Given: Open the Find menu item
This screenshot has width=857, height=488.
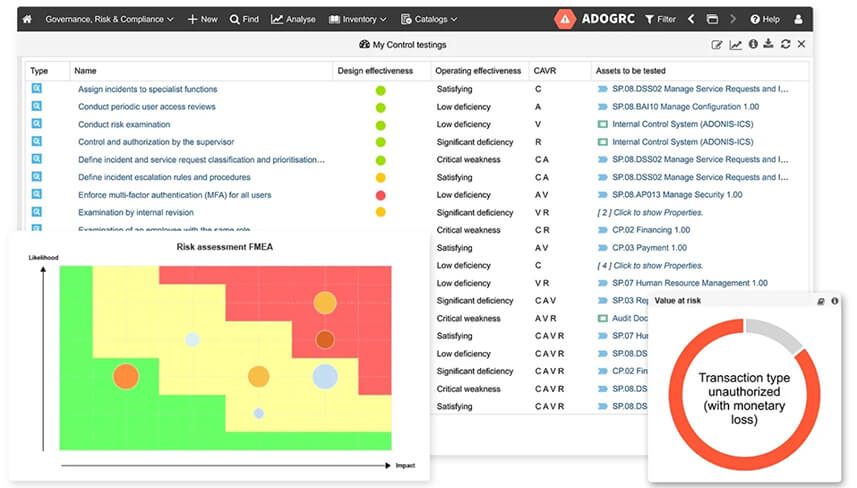Looking at the screenshot, I should tap(244, 19).
